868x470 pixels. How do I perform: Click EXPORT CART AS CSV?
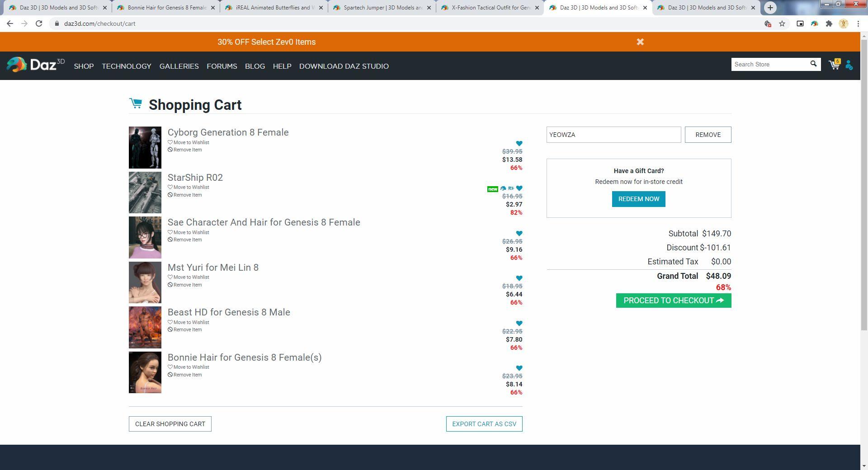click(484, 424)
